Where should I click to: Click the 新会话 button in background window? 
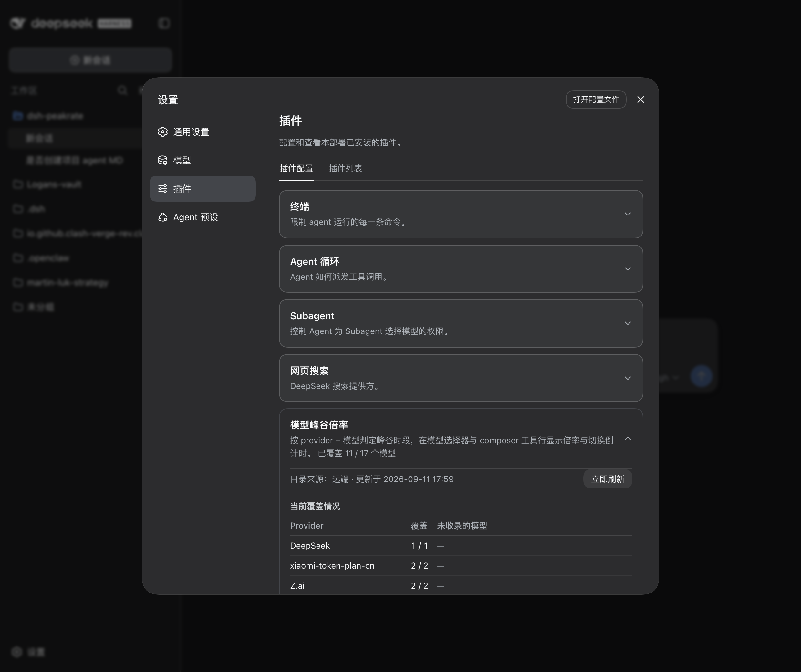coord(90,60)
